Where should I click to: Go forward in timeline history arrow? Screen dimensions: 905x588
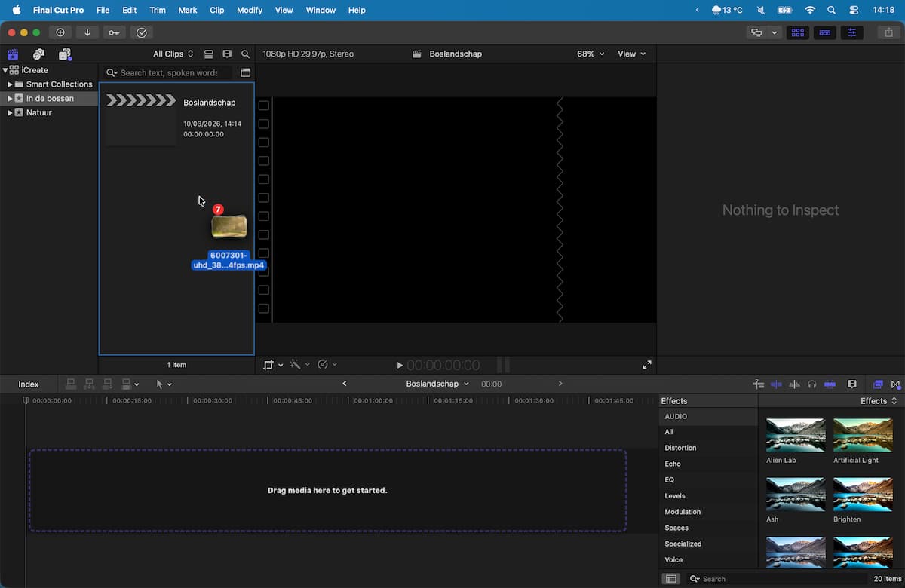pos(560,384)
